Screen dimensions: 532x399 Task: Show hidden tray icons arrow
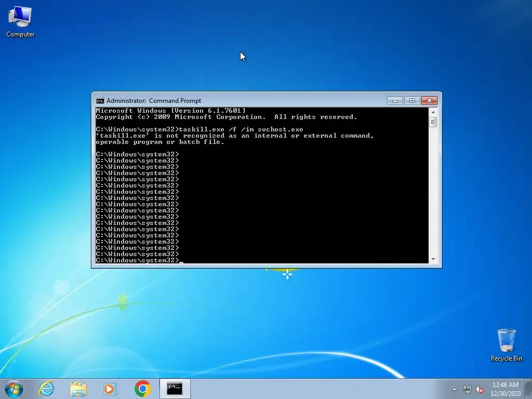coord(454,389)
